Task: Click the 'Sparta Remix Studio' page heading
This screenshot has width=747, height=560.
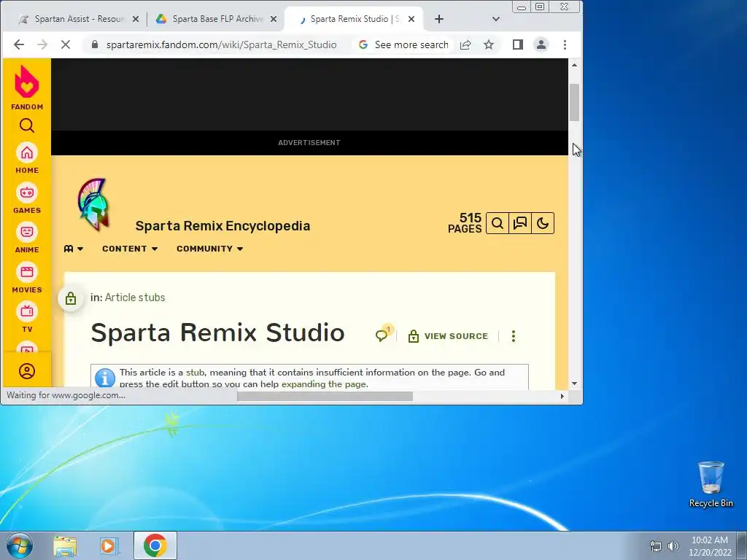Action: [217, 332]
